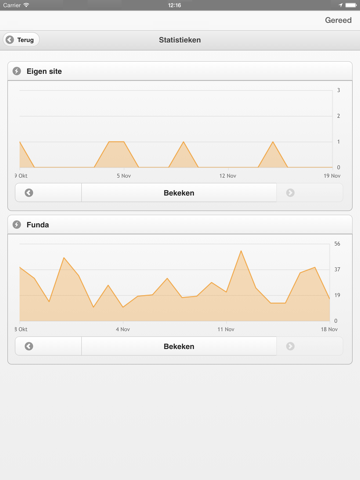Collapse the Eigen site section icon
The width and height of the screenshot is (360, 480).
tap(17, 71)
